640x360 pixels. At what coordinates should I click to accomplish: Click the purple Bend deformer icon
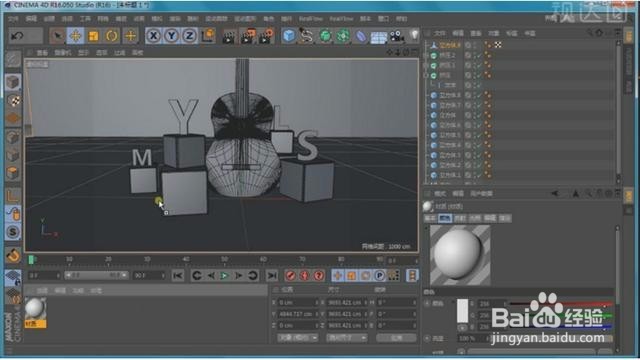coord(361,36)
